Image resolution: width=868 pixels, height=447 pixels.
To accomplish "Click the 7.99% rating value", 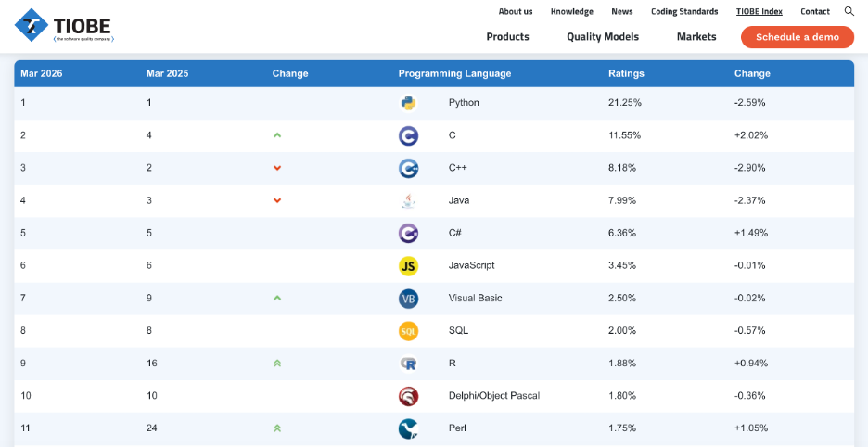I will click(x=622, y=200).
